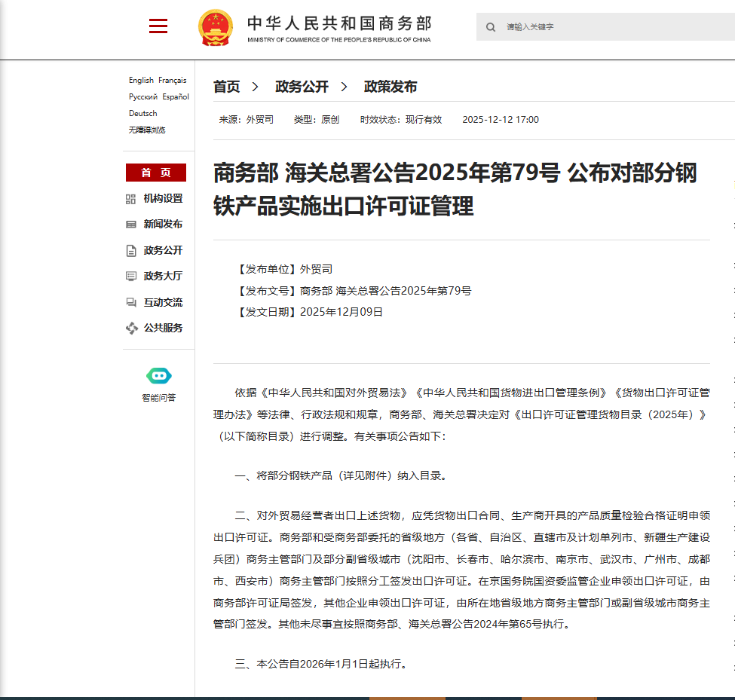Select the red 首页 sidebar tab
735x700 pixels.
[156, 173]
